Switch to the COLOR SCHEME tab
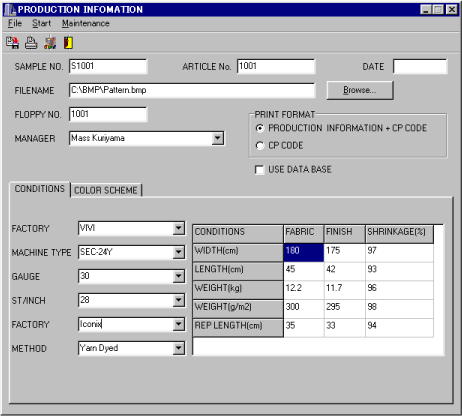Viewport: 462px width, 416px height. point(106,190)
